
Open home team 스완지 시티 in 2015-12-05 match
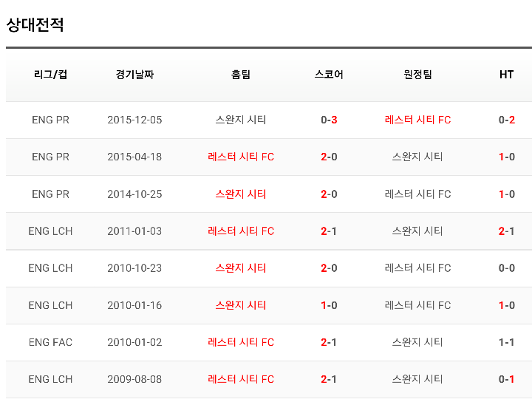[241, 120]
